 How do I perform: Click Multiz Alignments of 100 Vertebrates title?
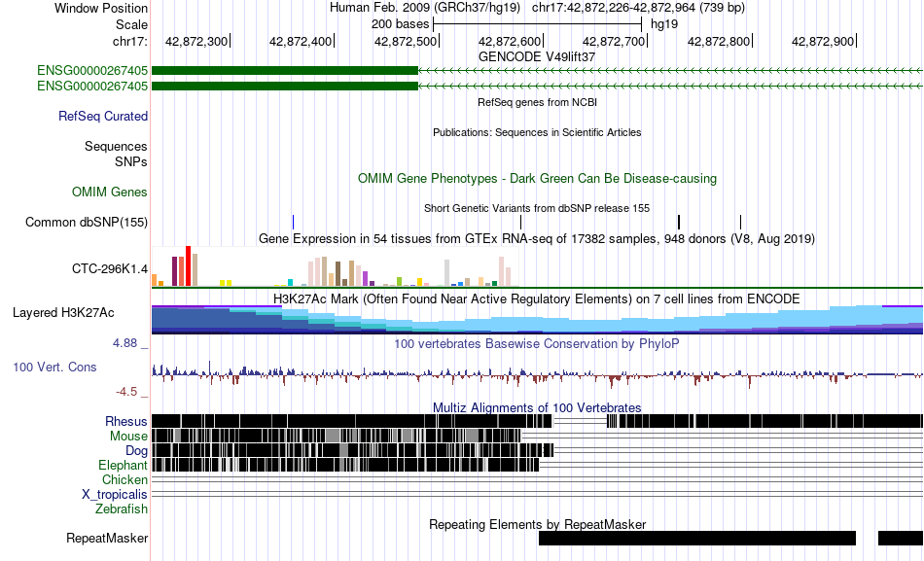click(x=537, y=407)
